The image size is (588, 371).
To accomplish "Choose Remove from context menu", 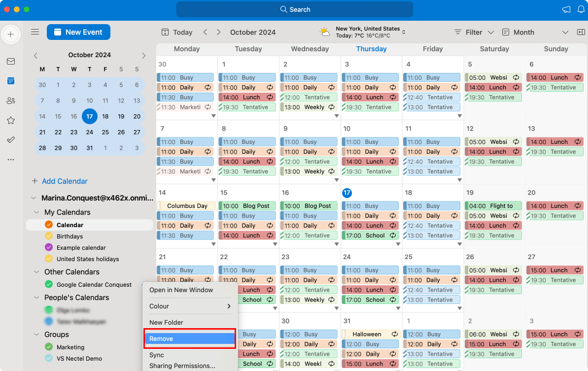I will [x=190, y=339].
